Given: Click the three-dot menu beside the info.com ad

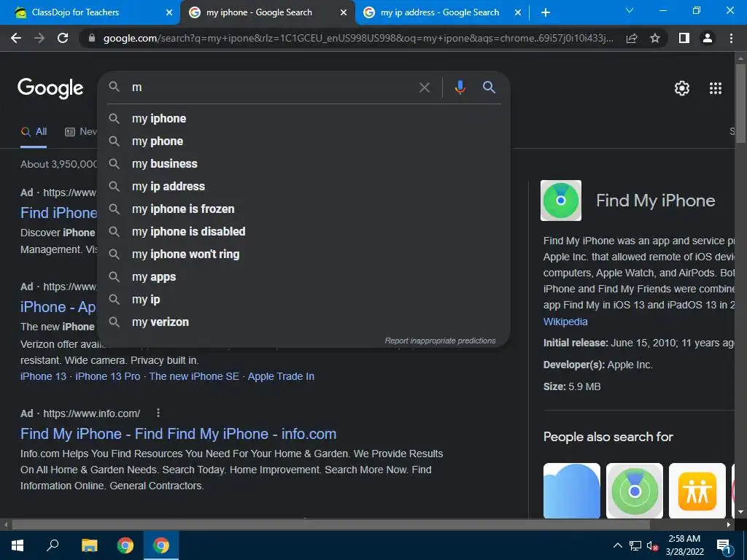Looking at the screenshot, I should point(158,413).
